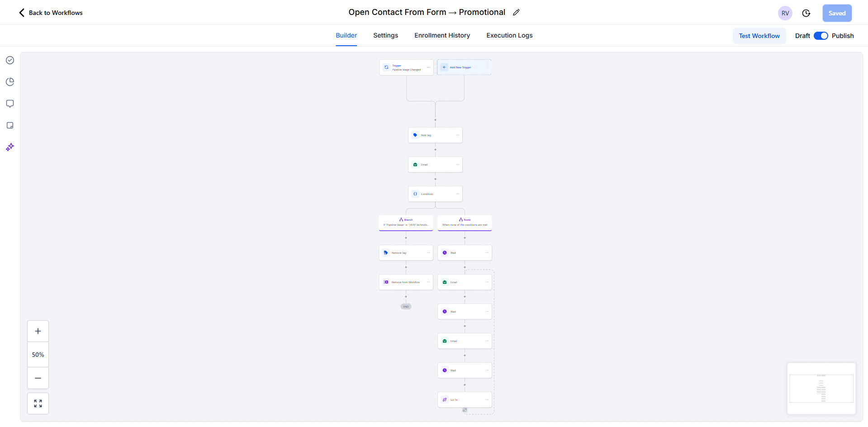This screenshot has width=868, height=427.
Task: Open the Add Tag action node
Action: coord(435,135)
